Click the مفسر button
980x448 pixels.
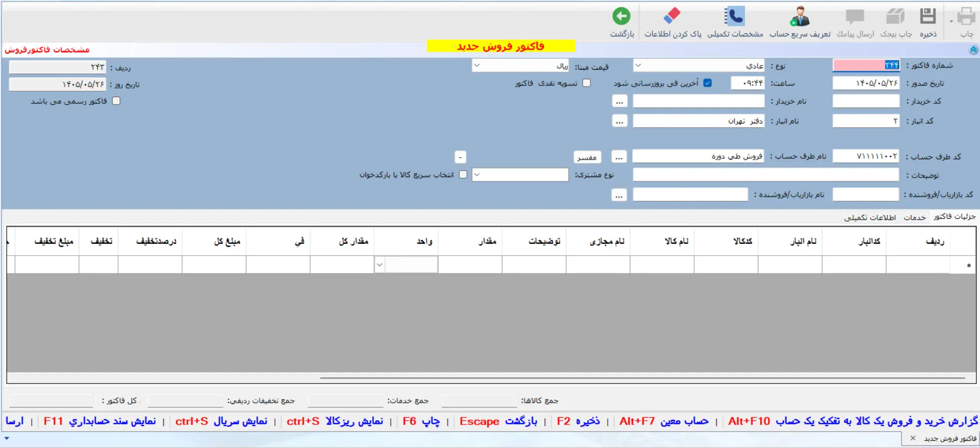[587, 157]
